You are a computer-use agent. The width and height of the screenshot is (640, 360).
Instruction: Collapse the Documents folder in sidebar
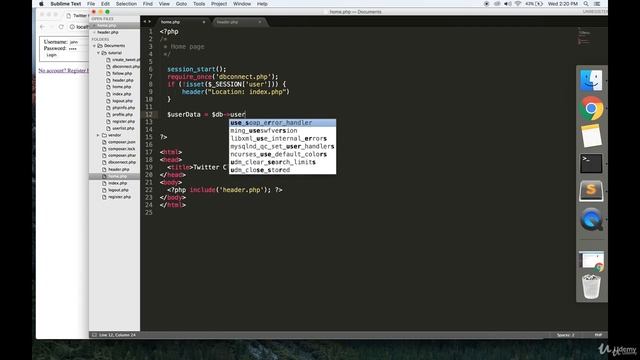click(94, 46)
